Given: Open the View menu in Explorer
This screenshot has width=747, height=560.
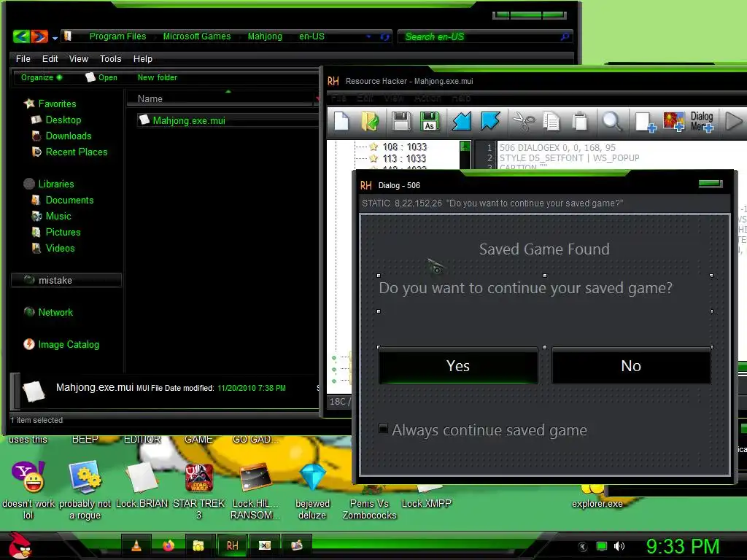Looking at the screenshot, I should point(79,58).
